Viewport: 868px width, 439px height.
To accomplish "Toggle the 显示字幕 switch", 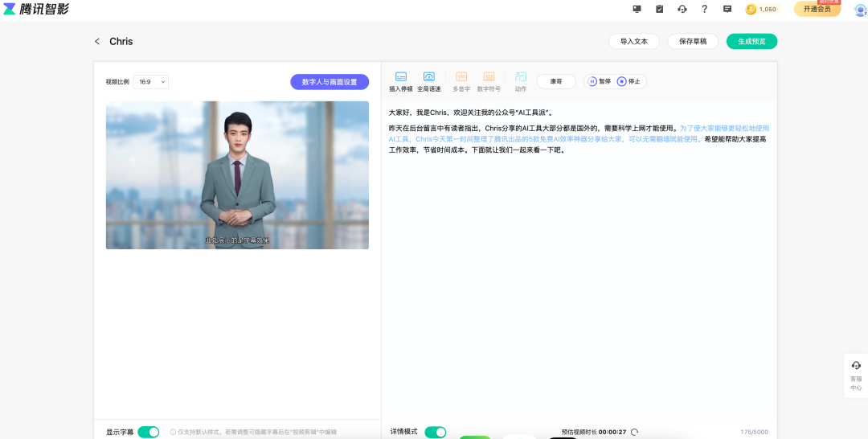I will pos(149,432).
